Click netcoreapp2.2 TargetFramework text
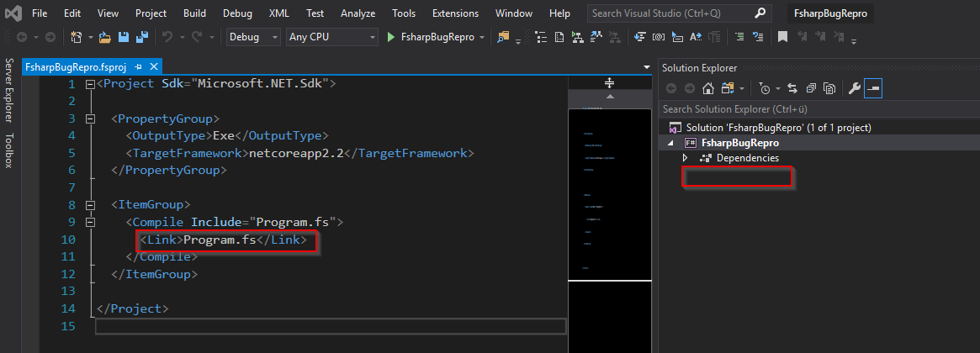The width and height of the screenshot is (980, 353). tap(296, 153)
